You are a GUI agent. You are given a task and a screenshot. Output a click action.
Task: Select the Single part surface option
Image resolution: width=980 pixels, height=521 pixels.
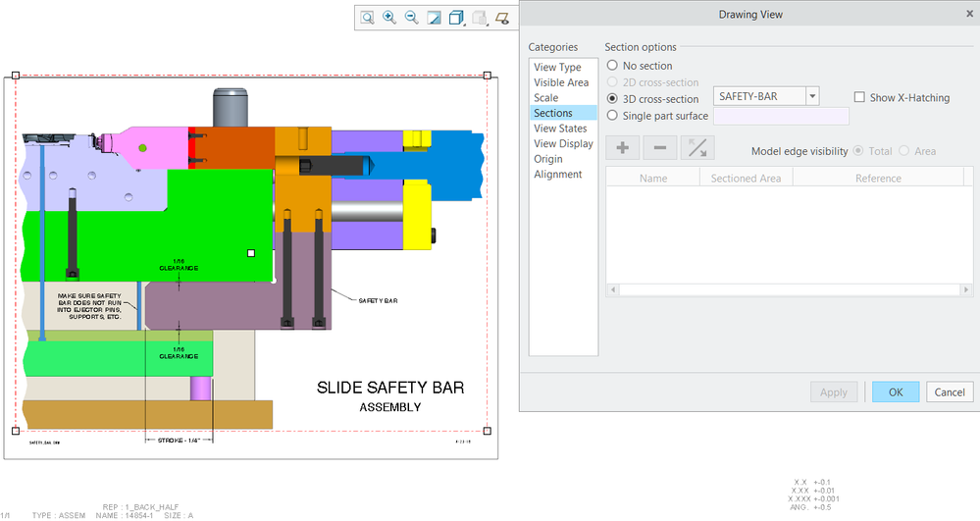tap(613, 116)
